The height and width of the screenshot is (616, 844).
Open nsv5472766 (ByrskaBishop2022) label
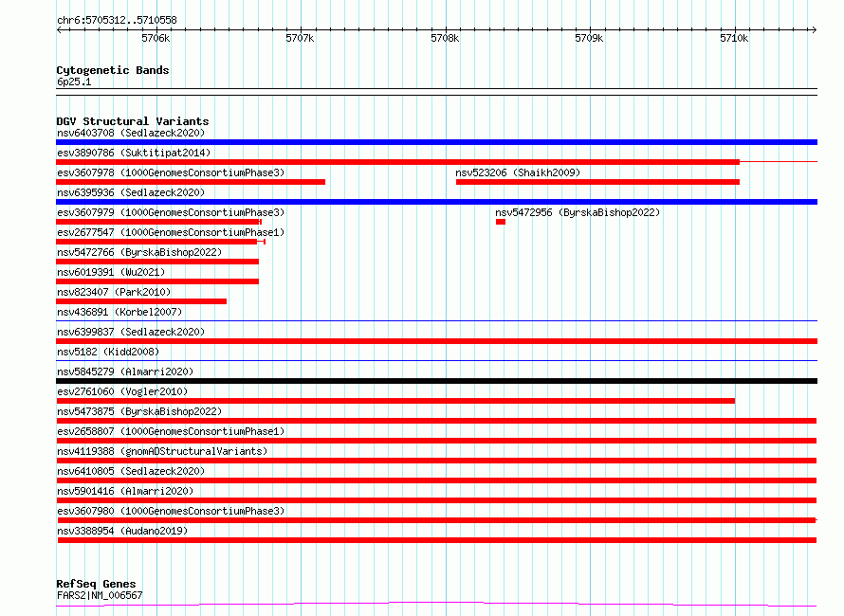(139, 252)
